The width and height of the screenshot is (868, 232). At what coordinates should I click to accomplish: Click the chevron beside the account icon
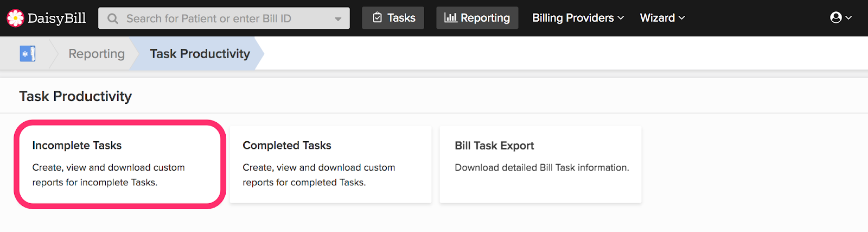coord(849,18)
